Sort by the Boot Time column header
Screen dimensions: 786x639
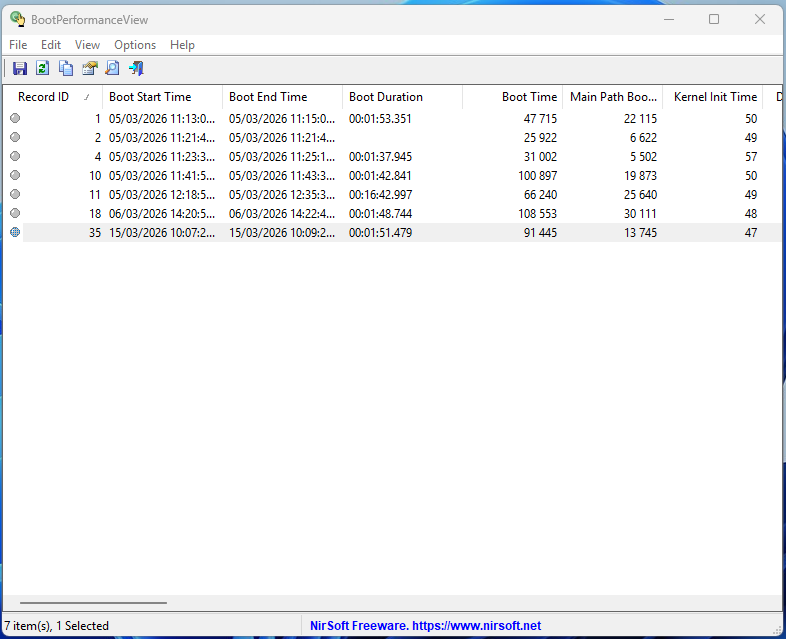tap(512, 97)
